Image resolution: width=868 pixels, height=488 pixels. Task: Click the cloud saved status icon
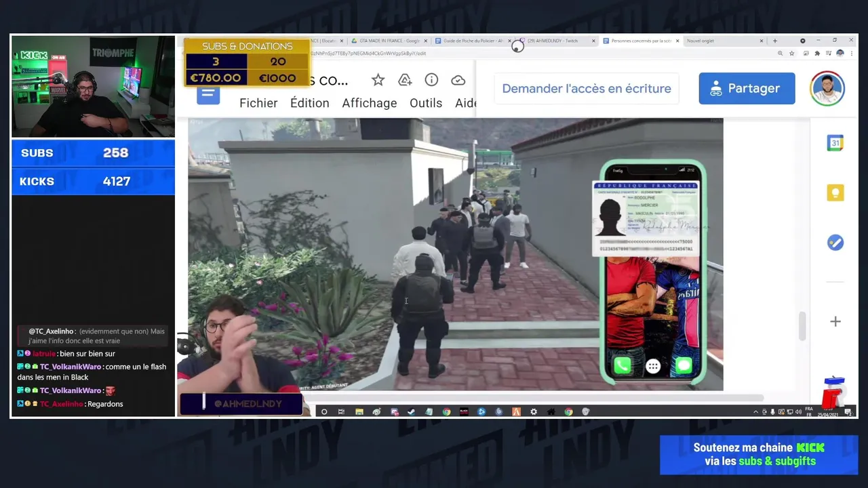point(458,81)
